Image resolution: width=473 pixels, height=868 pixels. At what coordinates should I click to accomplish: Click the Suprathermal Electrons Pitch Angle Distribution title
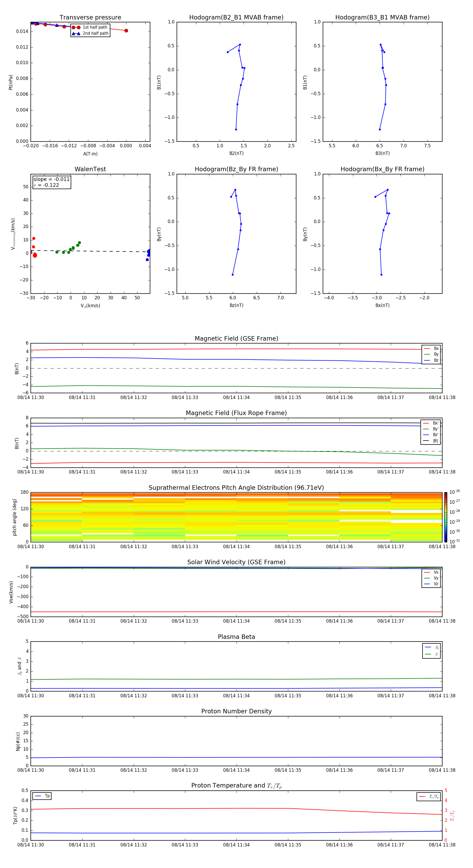click(236, 488)
